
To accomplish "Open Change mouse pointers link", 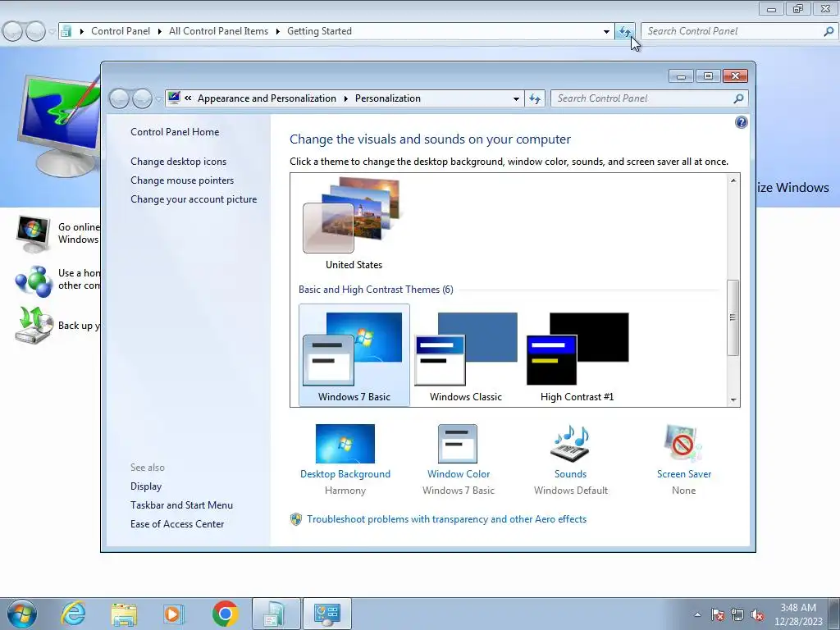I will pyautogui.click(x=182, y=180).
